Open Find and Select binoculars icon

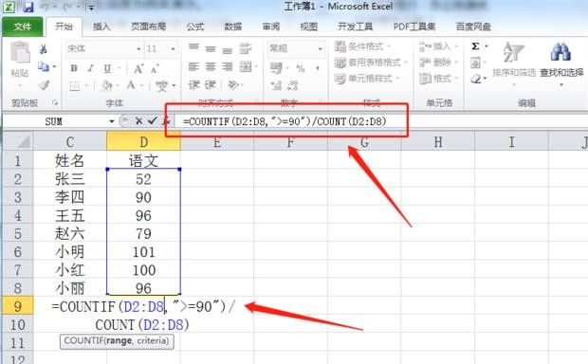(560, 52)
